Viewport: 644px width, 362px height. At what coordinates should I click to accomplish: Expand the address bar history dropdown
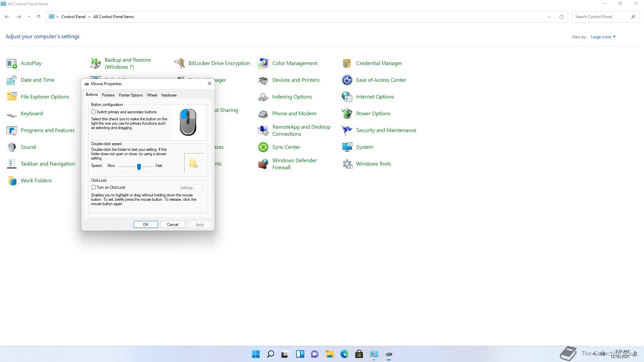549,17
